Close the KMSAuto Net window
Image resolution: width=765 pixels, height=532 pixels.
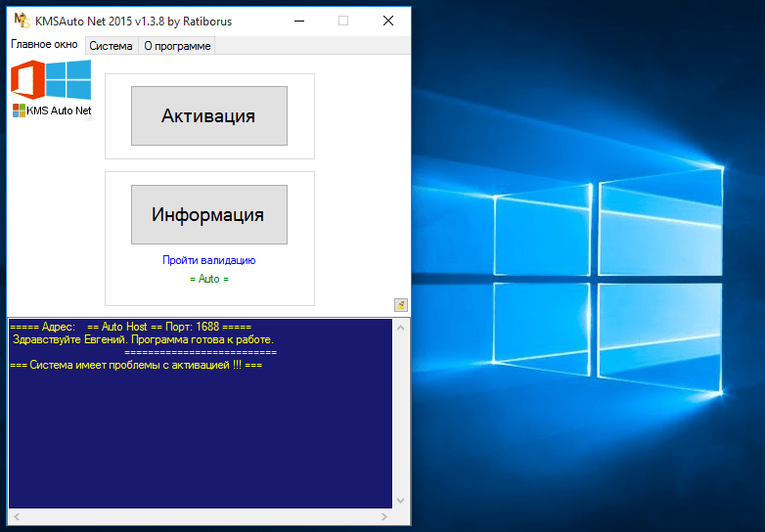click(388, 21)
